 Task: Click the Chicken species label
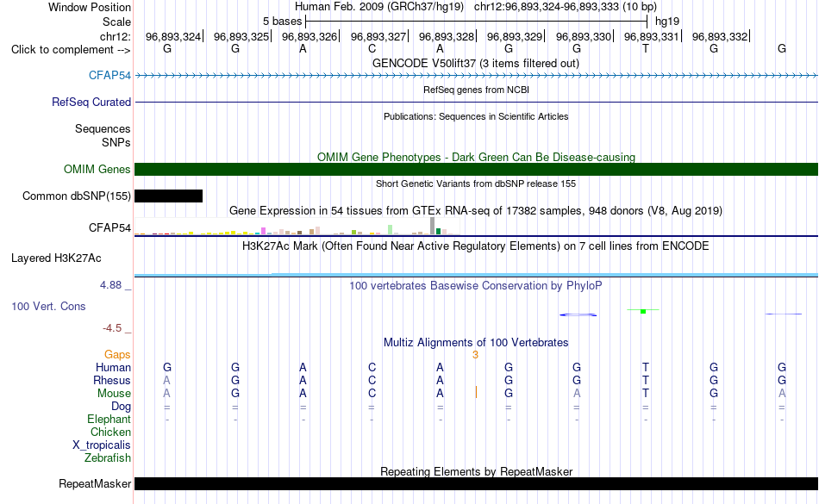click(110, 432)
